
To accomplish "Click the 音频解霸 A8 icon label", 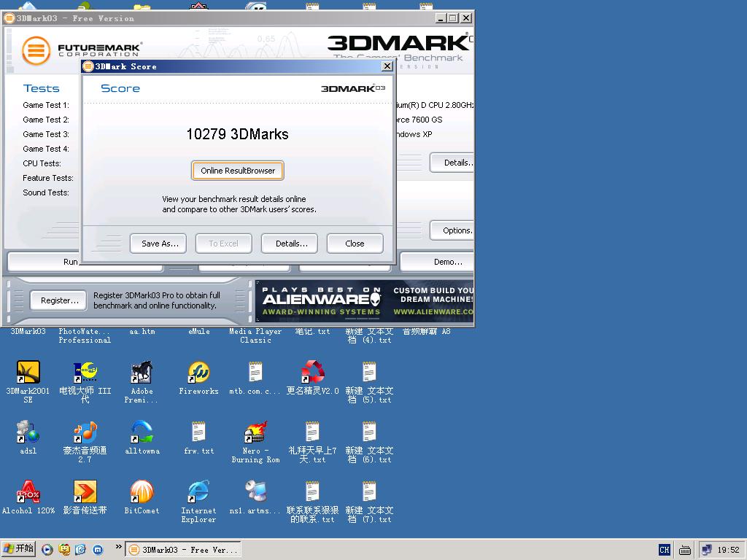I will tap(426, 332).
